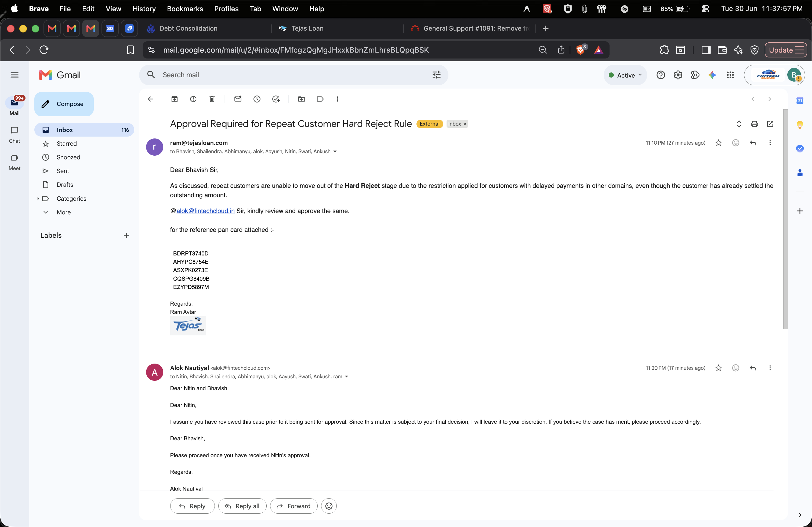
Task: Open the Bookmarks menu in menu bar
Action: coord(185,9)
